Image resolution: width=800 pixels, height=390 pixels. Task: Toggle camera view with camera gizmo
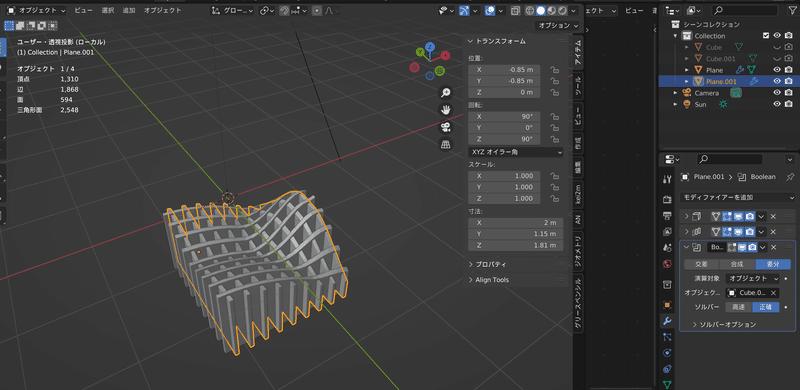click(446, 127)
